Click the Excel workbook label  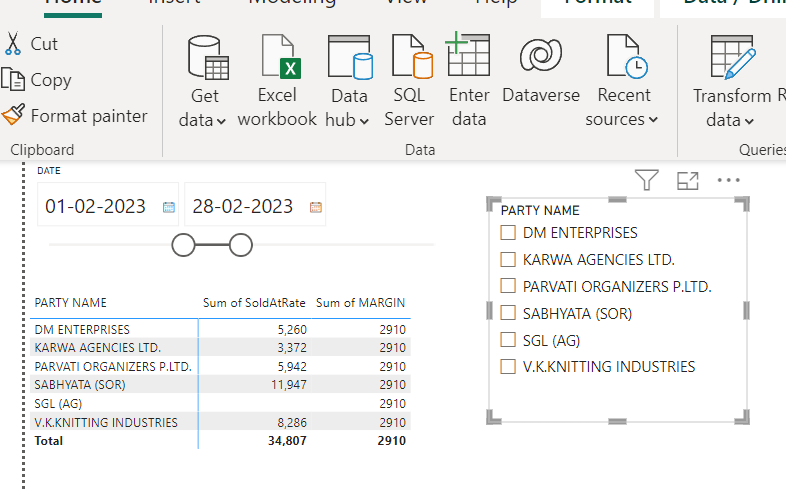pyautogui.click(x=277, y=107)
